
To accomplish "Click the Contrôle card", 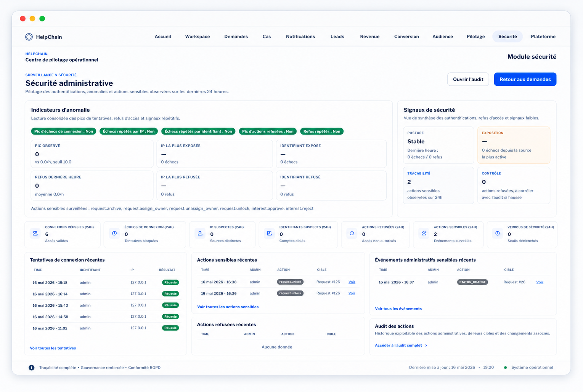I will [x=514, y=186].
